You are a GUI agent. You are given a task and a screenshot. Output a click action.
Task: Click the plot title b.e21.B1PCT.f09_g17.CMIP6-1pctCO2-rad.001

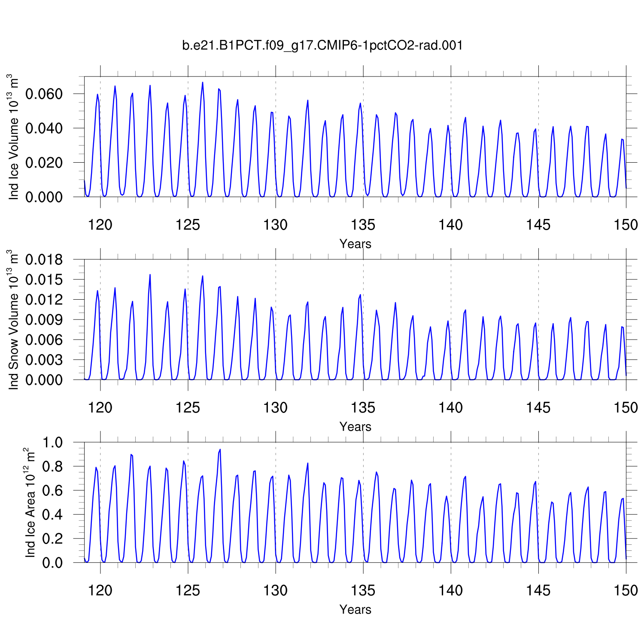coord(322,45)
